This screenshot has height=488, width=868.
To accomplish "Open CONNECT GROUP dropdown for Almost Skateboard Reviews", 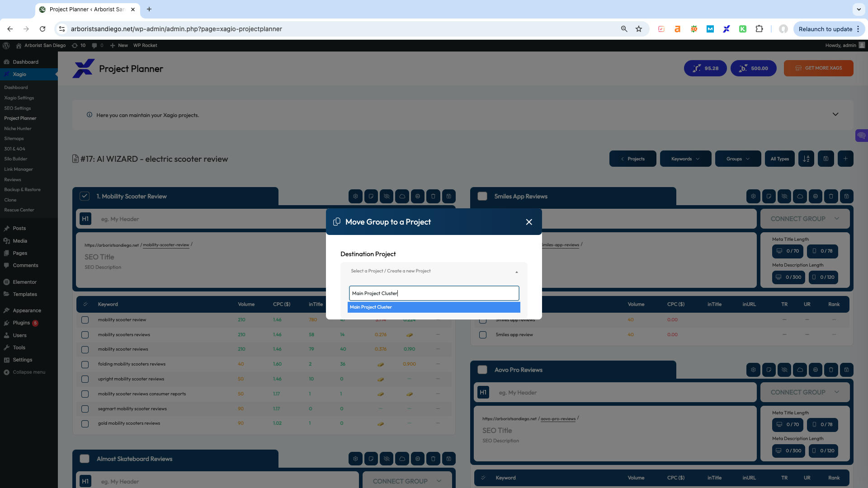I will pyautogui.click(x=407, y=481).
